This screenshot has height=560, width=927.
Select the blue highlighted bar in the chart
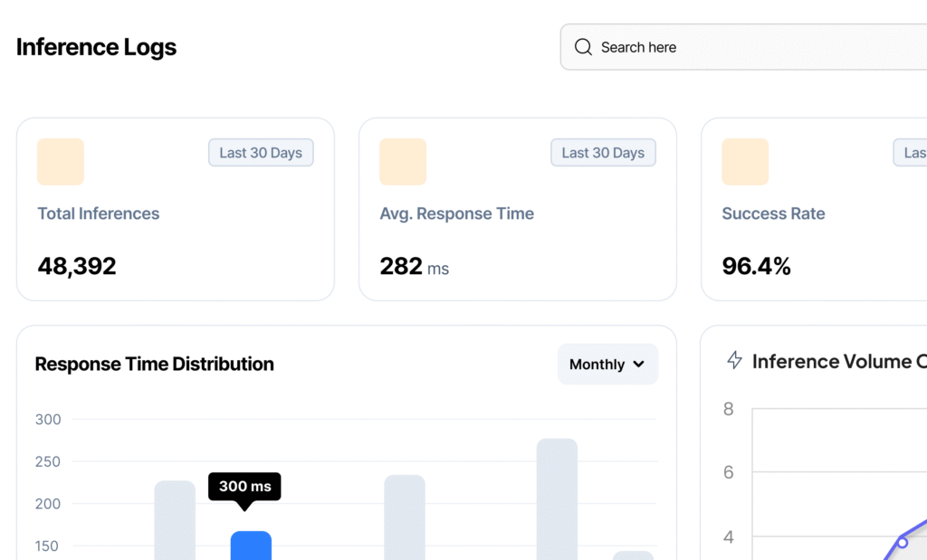[251, 545]
